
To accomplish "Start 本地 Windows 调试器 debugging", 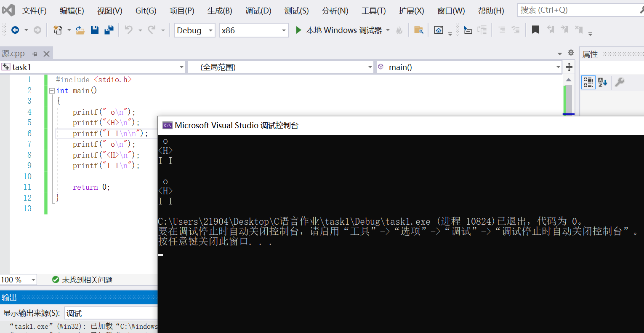I will (x=339, y=30).
